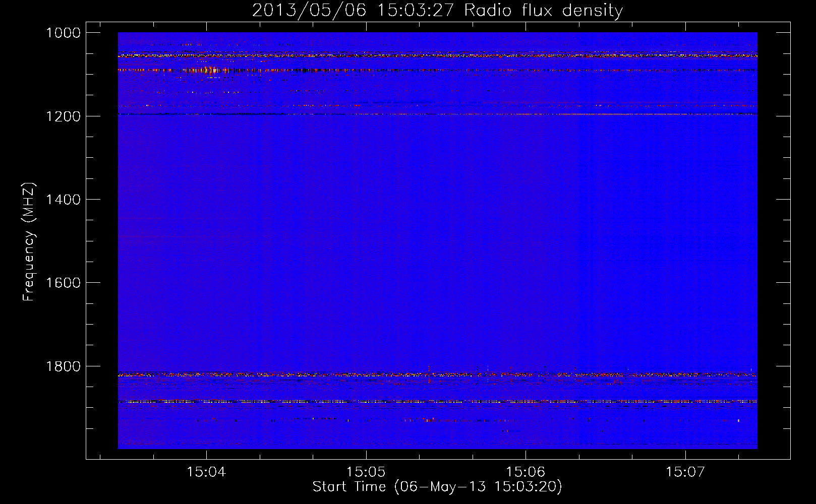Click the 1400 frequency tick label

63,200
